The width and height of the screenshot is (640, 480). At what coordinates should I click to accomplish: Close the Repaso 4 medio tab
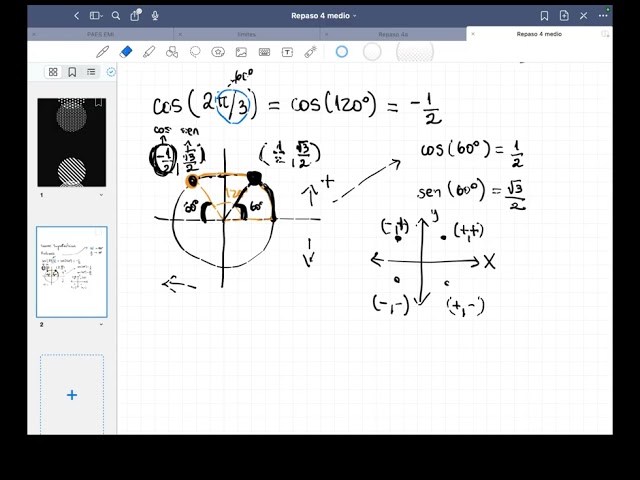click(x=473, y=34)
